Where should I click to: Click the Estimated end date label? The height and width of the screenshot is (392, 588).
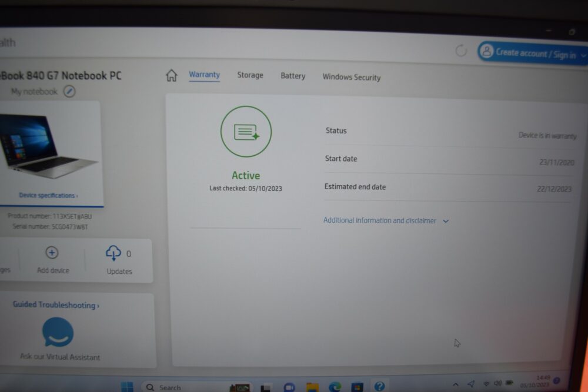(355, 187)
